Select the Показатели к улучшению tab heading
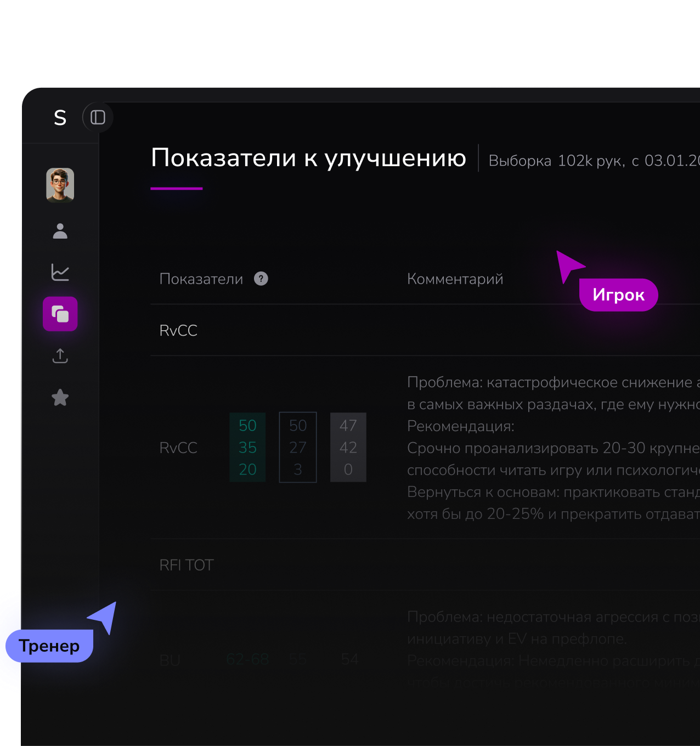Image resolution: width=700 pixels, height=746 pixels. [x=308, y=159]
